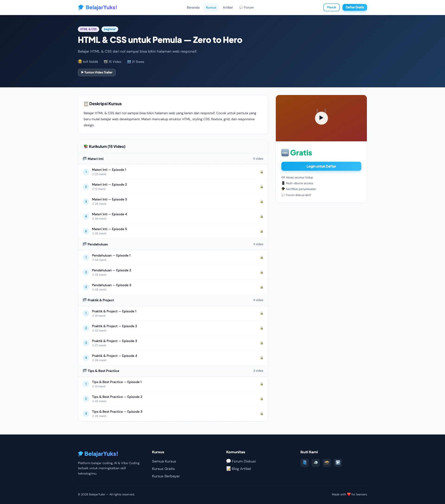Viewport: 445px width, 504px height.
Task: Click the HTML & CSS category tag
Action: [88, 29]
